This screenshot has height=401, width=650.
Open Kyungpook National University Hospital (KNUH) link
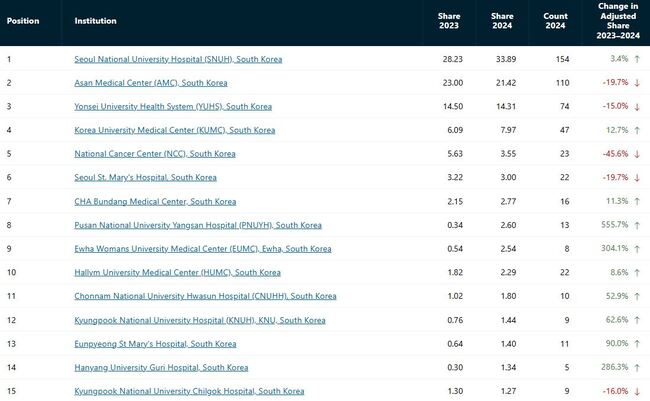[200, 320]
